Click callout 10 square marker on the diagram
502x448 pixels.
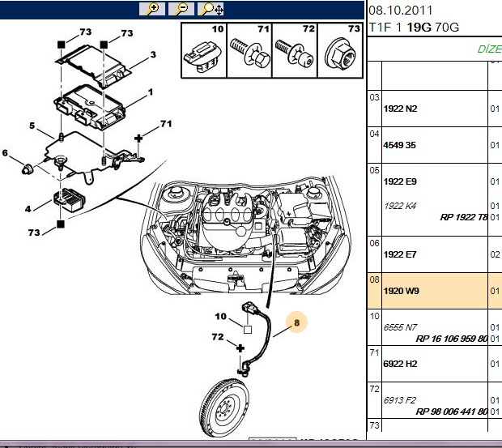[248, 330]
